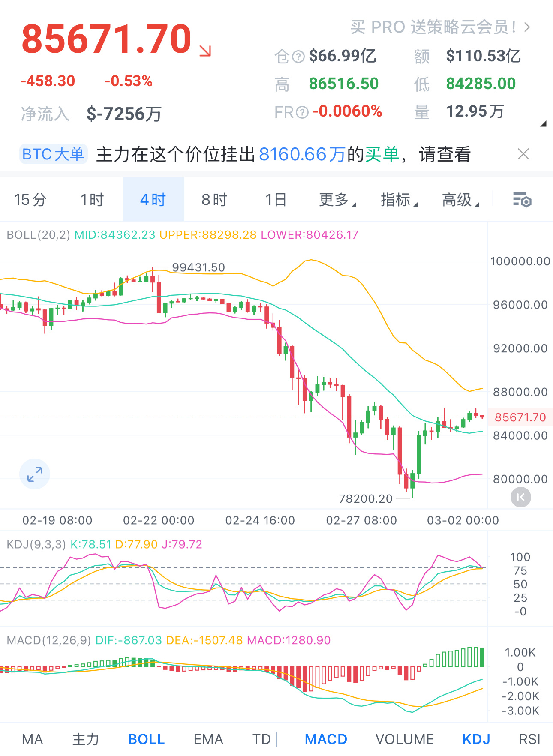Image resolution: width=553 pixels, height=756 pixels.
Task: Tap the 100000.00 price axis label
Action: [520, 261]
